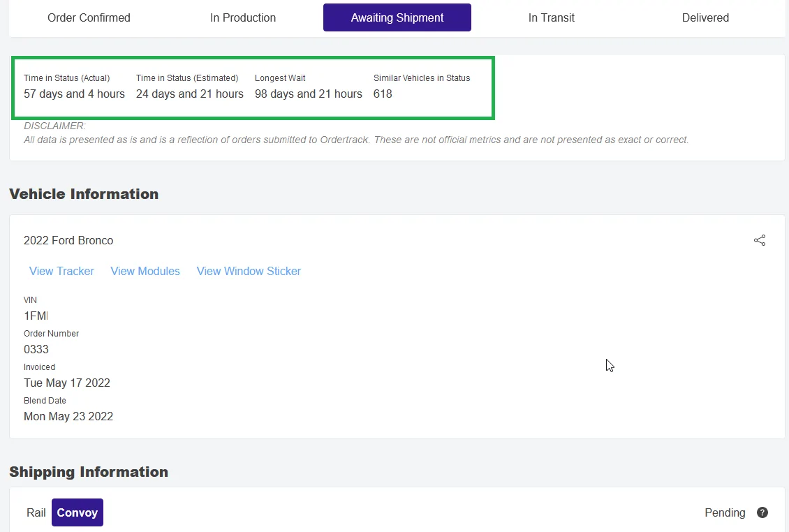This screenshot has width=789, height=532.
Task: Click the VIN value 1FM
Action: (36, 316)
